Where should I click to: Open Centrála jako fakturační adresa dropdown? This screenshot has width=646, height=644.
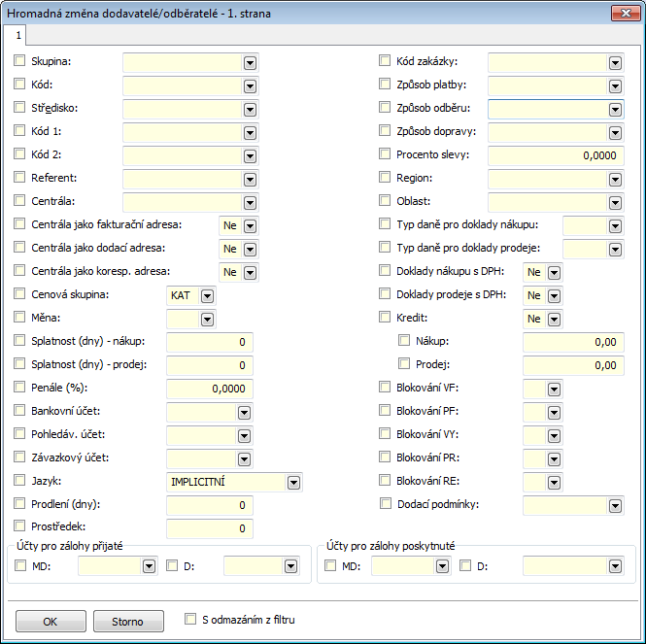pos(250,225)
